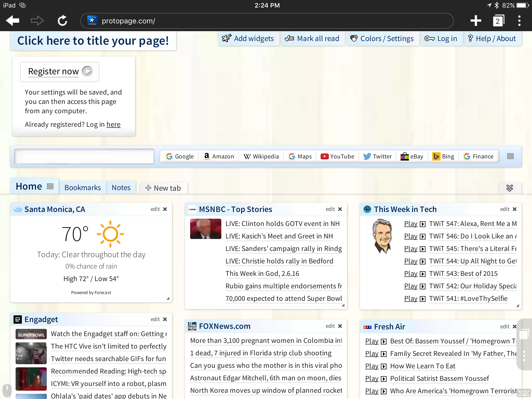
Task: Click the browser forward arrow
Action: 37,21
